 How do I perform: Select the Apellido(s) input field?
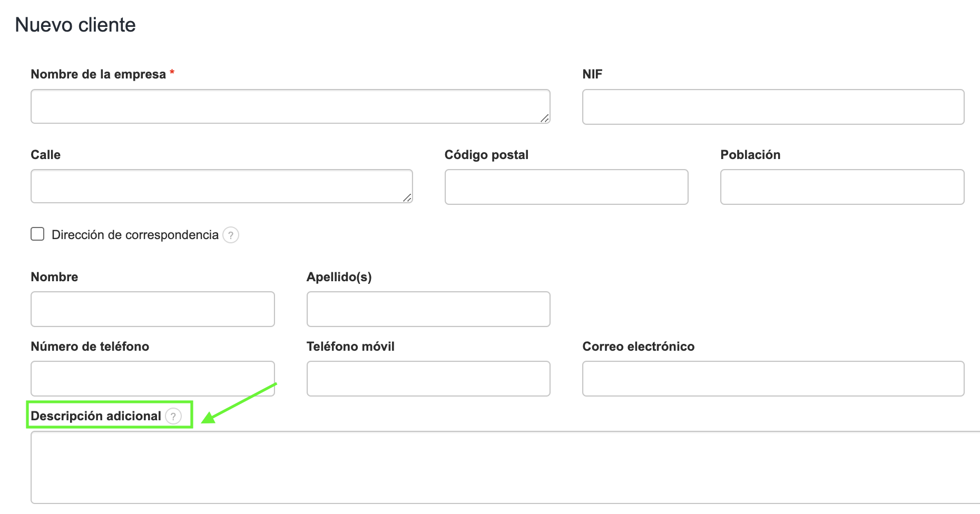coord(428,309)
